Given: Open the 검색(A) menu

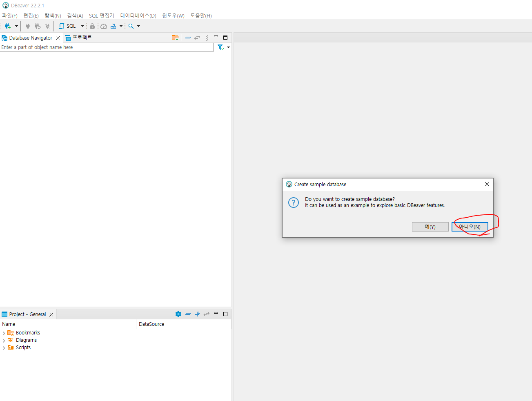Looking at the screenshot, I should tap(75, 16).
